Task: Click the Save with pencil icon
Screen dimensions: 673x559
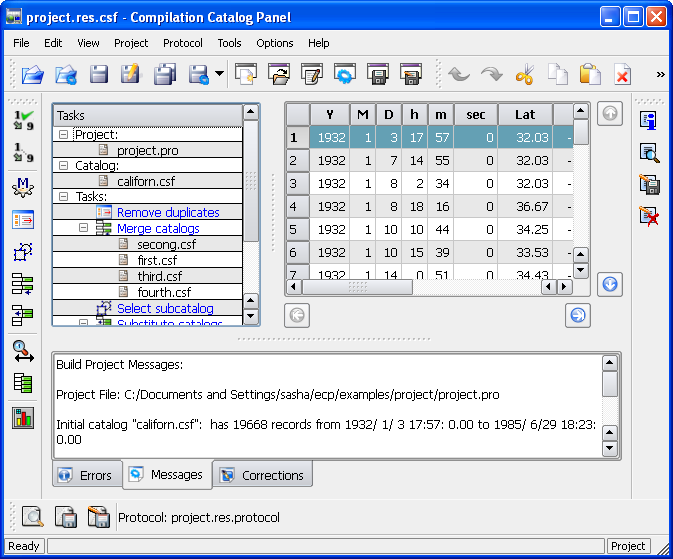Action: coord(131,74)
